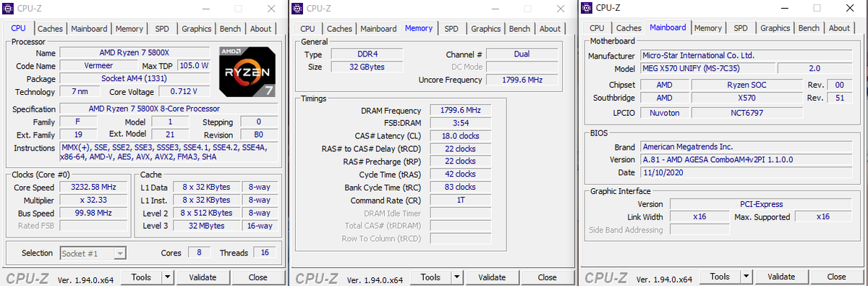Screen dimensions: 868x286
Task: Click Validate button in the CPU window
Action: point(203,277)
